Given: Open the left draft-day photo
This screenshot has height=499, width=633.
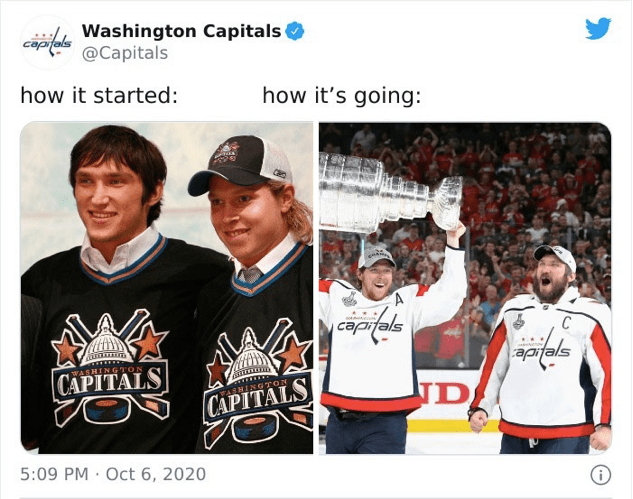Looking at the screenshot, I should [x=167, y=287].
